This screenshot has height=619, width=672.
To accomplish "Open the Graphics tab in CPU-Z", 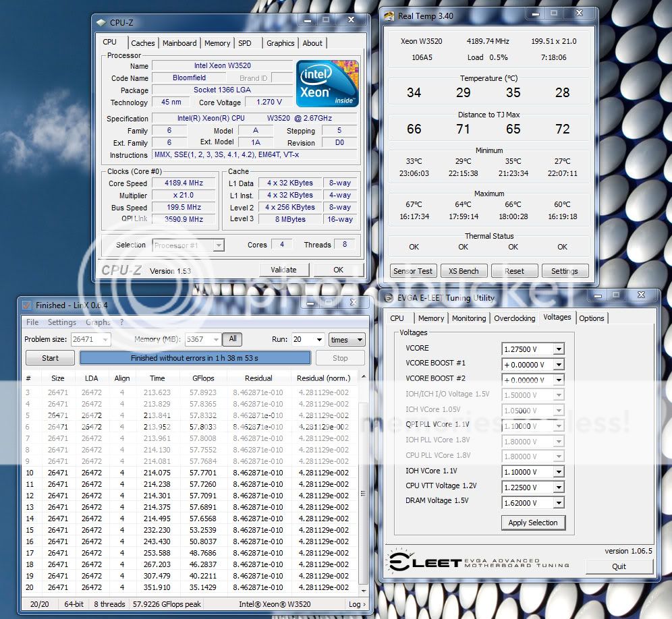I will tap(280, 43).
